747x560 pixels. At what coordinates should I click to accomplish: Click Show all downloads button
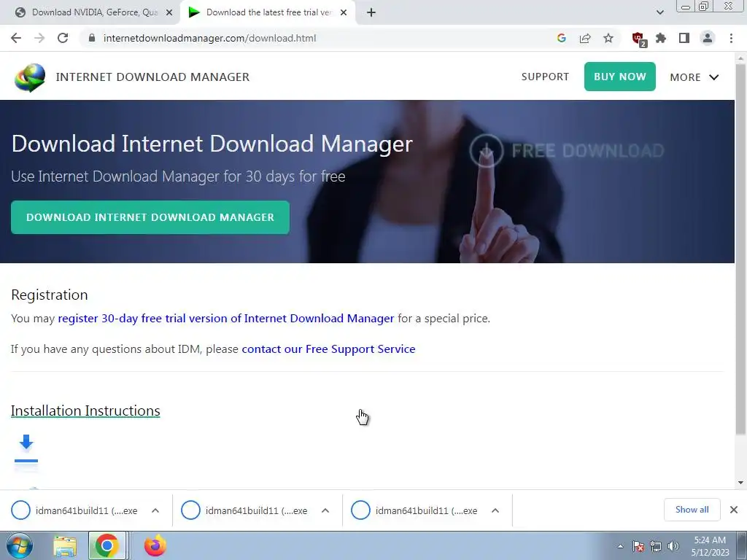coord(692,510)
